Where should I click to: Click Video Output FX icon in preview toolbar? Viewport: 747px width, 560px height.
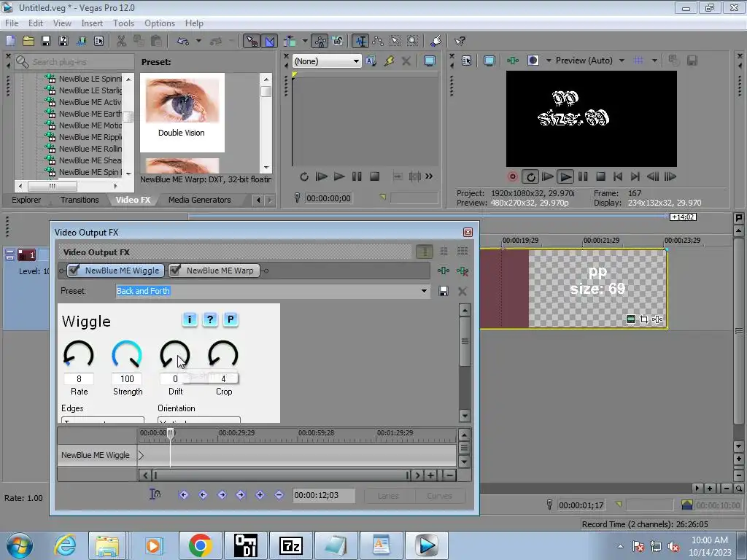pyautogui.click(x=513, y=61)
